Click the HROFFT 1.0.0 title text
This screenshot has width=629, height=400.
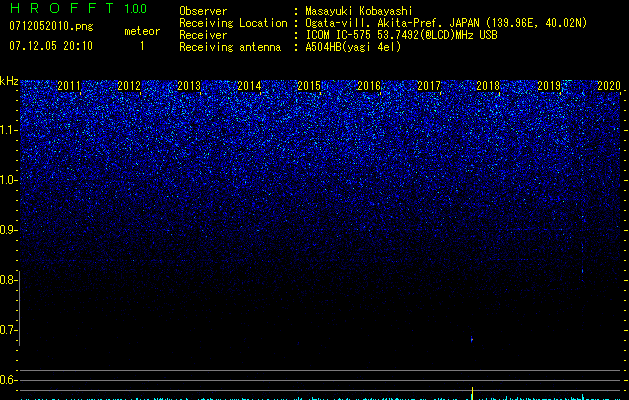coord(78,8)
